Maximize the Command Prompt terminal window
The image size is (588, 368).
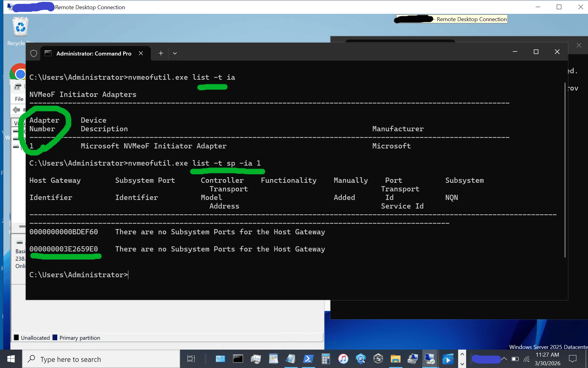pos(536,52)
